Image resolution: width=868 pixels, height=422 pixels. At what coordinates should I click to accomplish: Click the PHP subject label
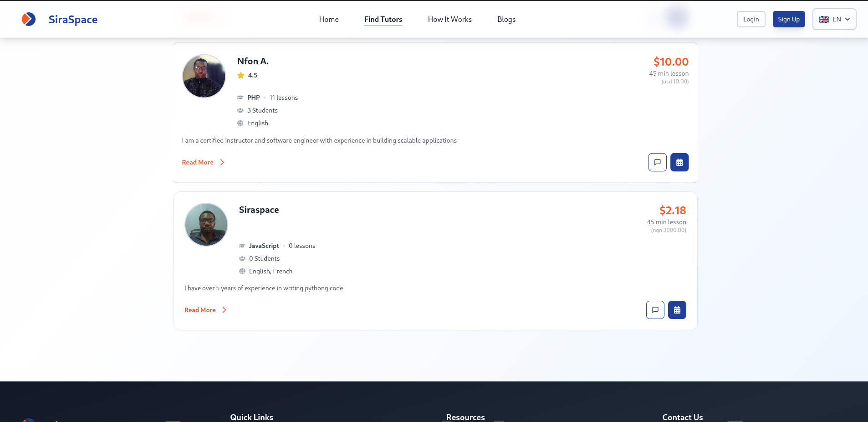pos(253,98)
